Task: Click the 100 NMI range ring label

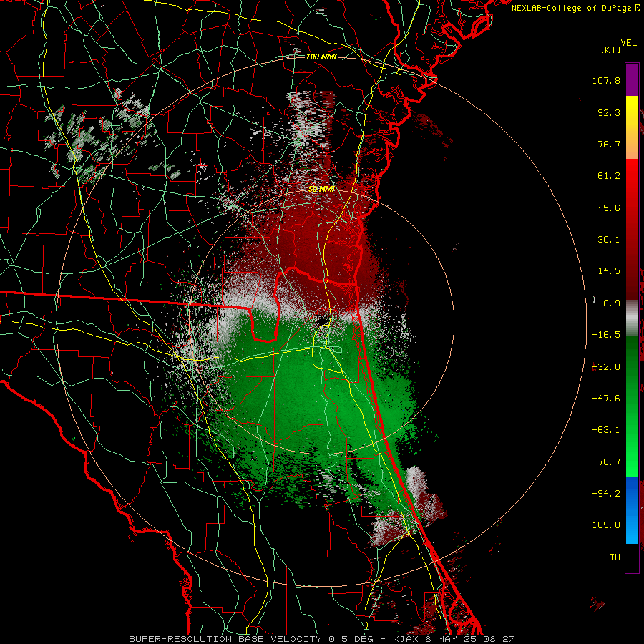Action: pos(321,57)
